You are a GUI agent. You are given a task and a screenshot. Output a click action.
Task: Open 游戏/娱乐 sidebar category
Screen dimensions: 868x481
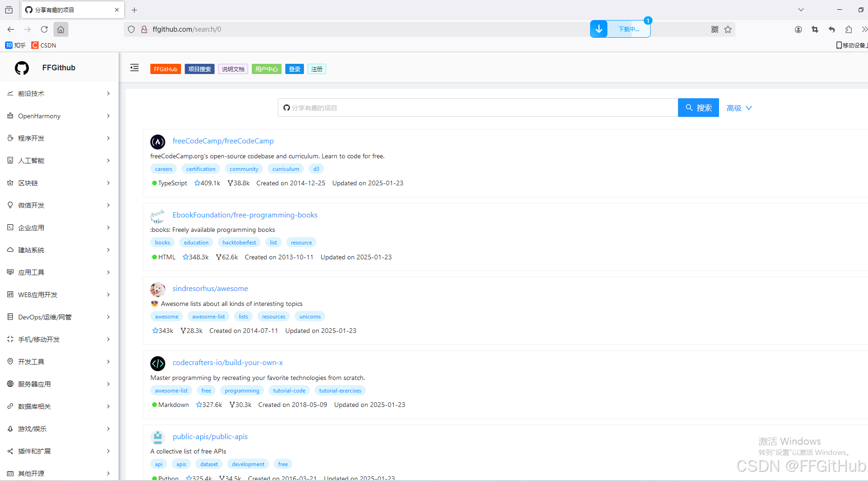[59, 429]
